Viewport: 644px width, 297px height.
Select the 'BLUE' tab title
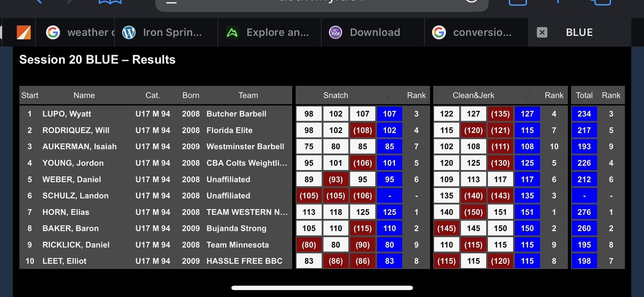[579, 32]
